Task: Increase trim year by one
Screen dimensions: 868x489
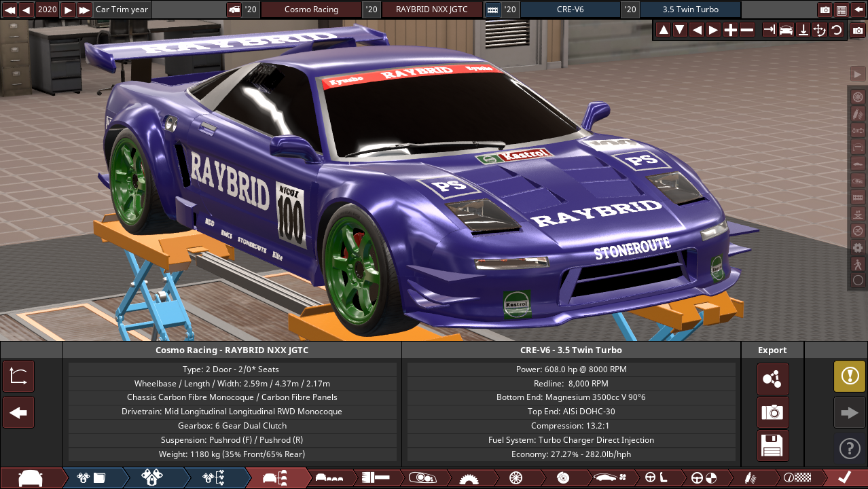Action: (x=67, y=10)
